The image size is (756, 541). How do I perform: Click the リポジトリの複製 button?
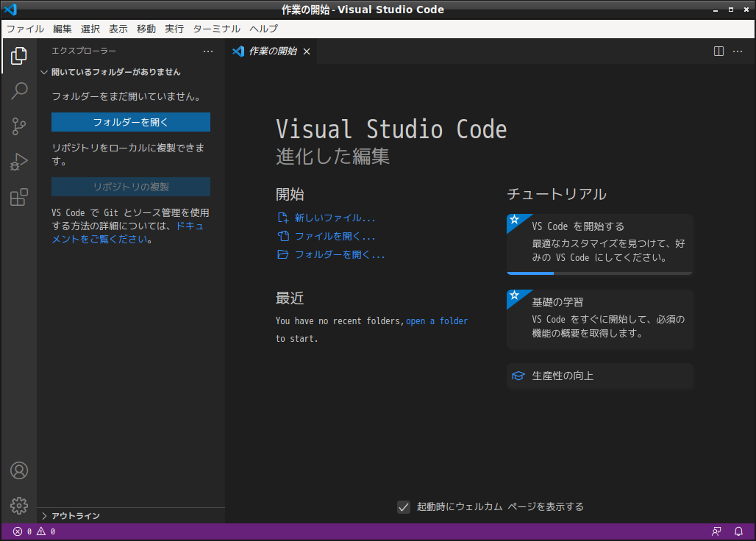[x=131, y=187]
